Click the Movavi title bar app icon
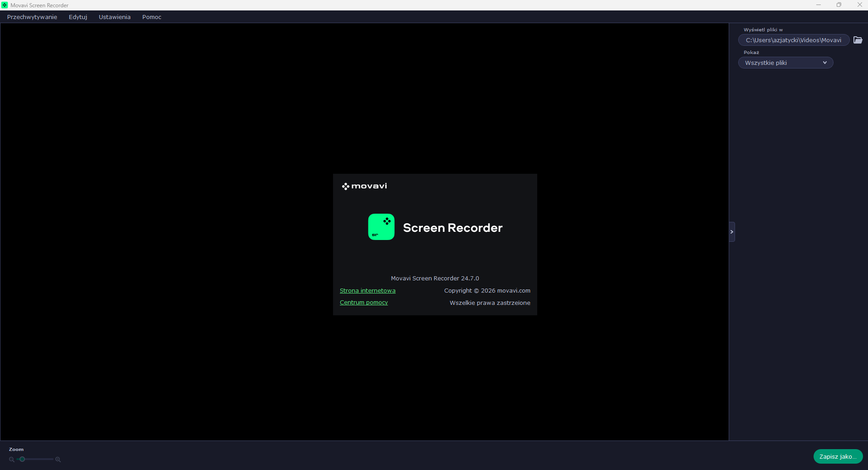This screenshot has width=868, height=470. (x=5, y=5)
